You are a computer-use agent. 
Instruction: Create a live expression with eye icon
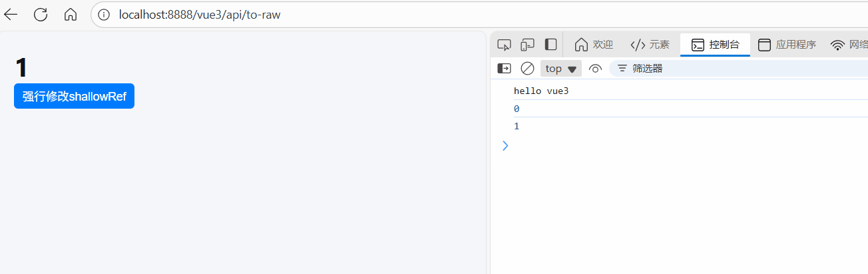[595, 68]
